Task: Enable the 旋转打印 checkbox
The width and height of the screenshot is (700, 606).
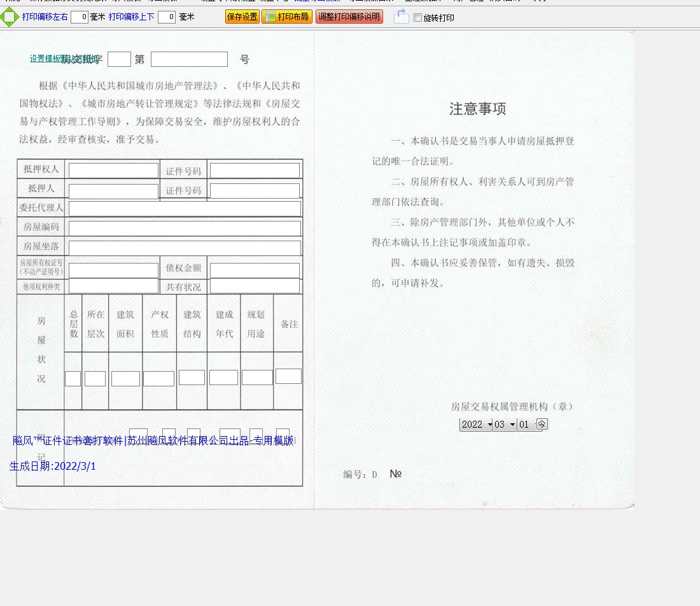Action: (418, 18)
